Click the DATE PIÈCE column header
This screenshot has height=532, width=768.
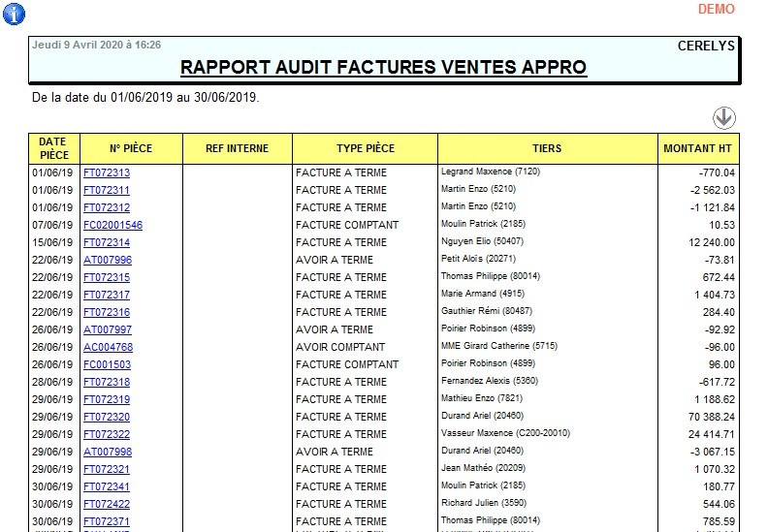(53, 148)
